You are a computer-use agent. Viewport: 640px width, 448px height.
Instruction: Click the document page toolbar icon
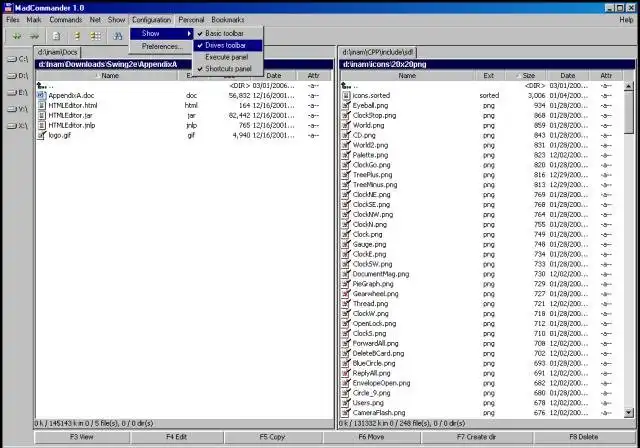point(56,36)
